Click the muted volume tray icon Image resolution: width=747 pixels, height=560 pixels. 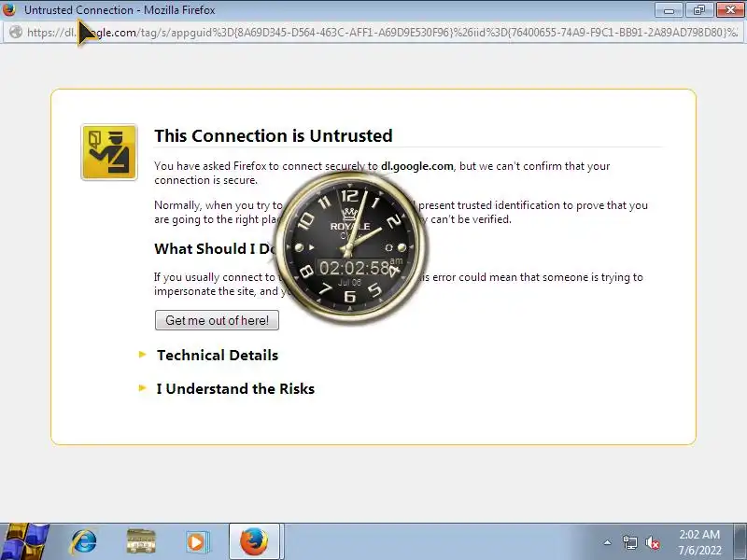pos(653,542)
